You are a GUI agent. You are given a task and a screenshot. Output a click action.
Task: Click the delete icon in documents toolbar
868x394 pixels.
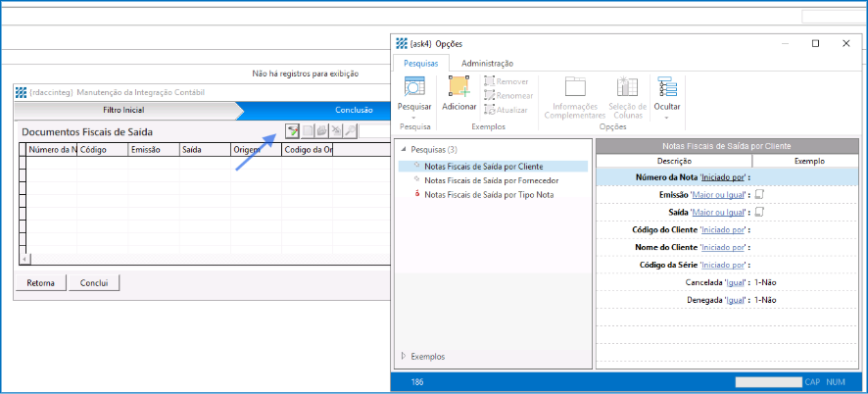[x=335, y=131]
